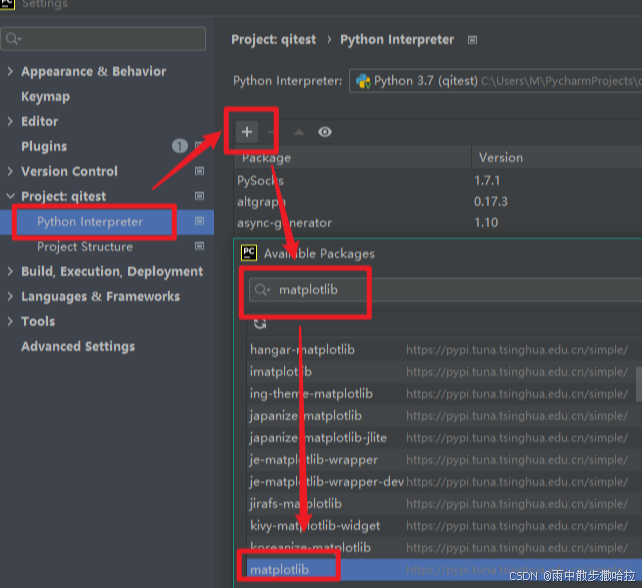
Task: Select the async-generator installed package row
Action: (x=438, y=222)
